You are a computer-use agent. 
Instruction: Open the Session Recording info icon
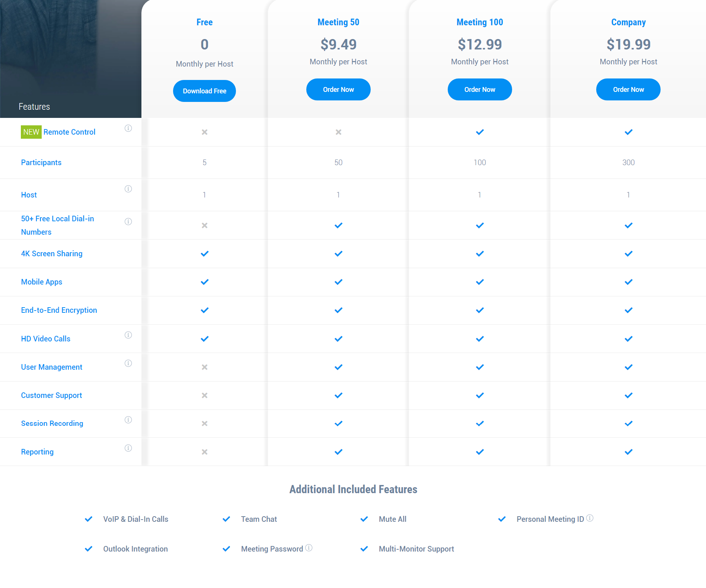[128, 420]
